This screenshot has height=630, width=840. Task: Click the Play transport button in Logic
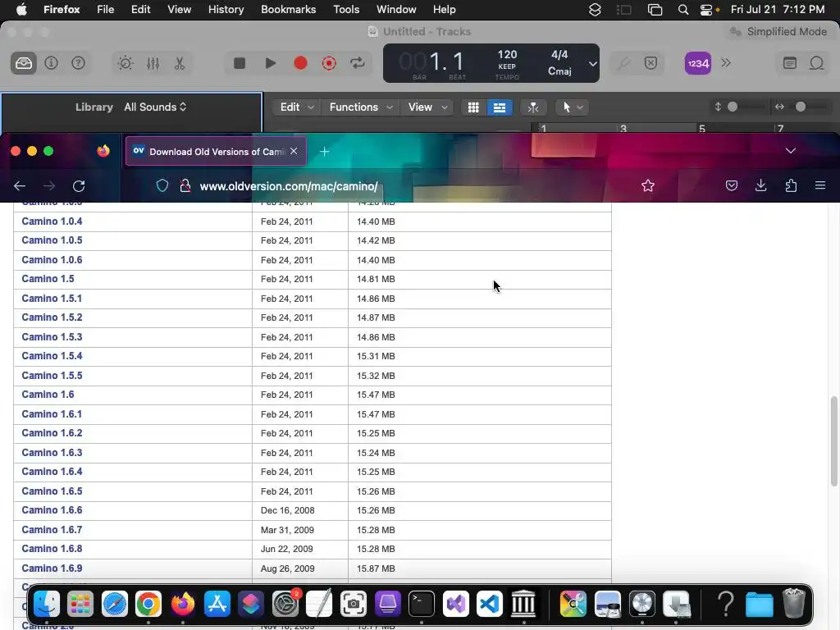pyautogui.click(x=271, y=63)
